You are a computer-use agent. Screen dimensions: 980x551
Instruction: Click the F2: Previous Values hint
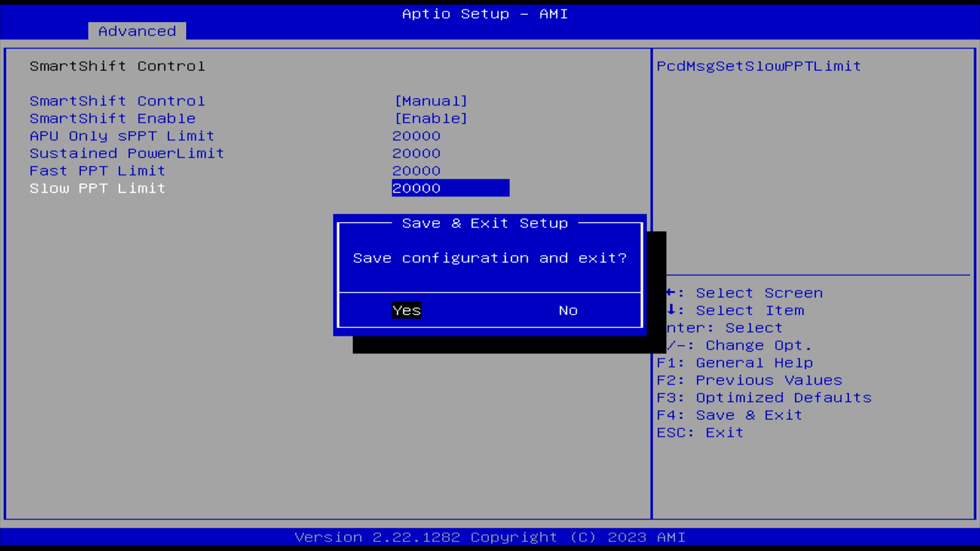click(x=749, y=380)
